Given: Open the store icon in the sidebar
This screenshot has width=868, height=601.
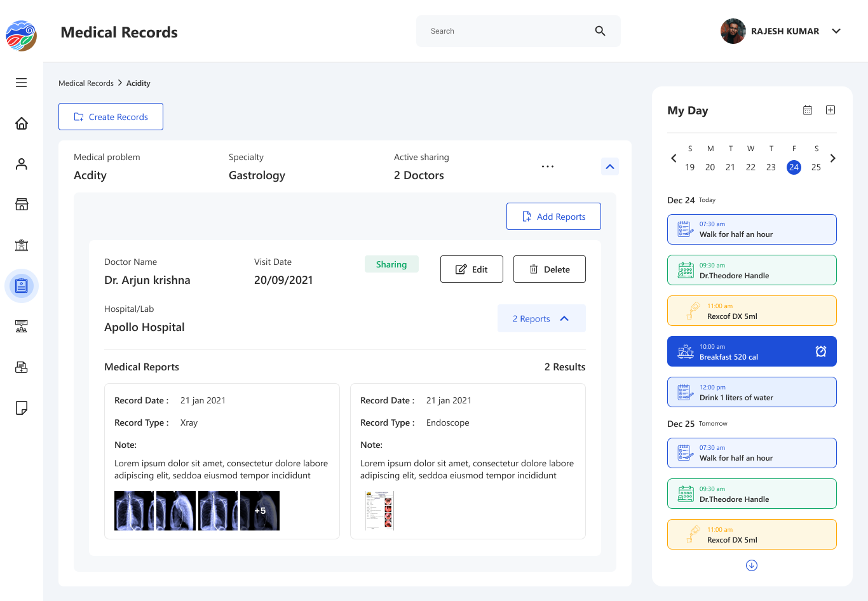Looking at the screenshot, I should pos(22,205).
